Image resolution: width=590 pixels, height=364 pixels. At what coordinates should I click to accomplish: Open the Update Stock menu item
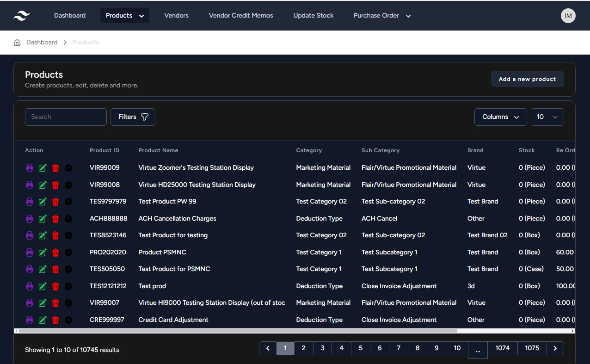pyautogui.click(x=313, y=16)
